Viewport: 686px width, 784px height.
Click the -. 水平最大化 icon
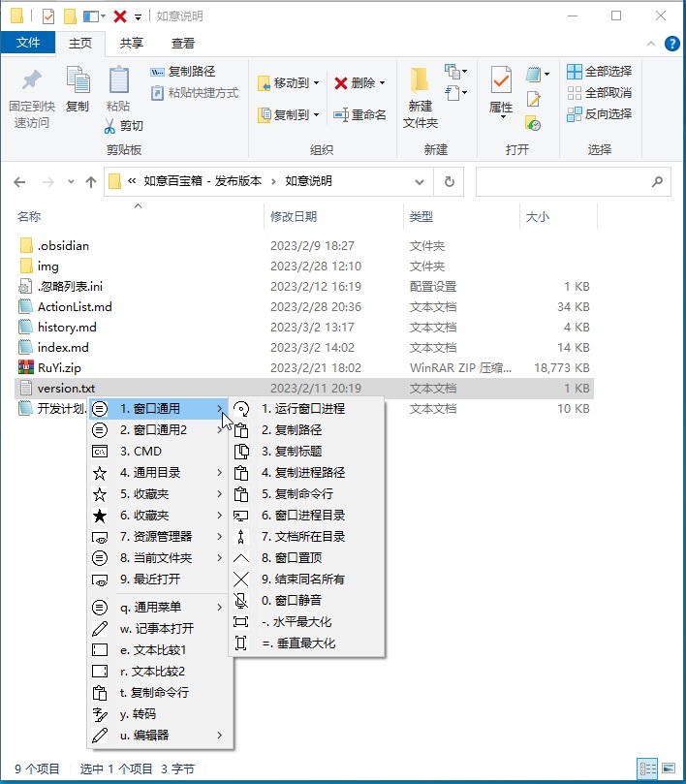coord(241,622)
